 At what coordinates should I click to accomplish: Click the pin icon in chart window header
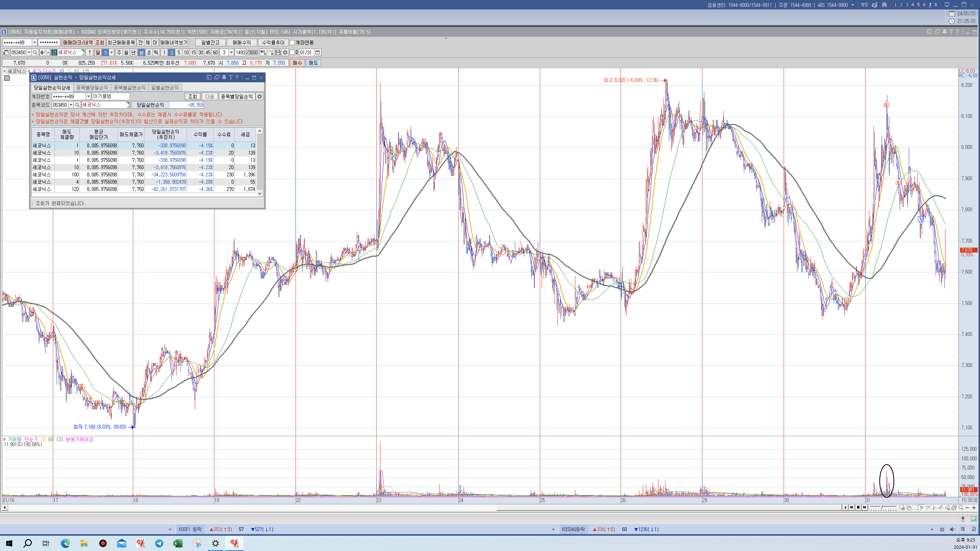click(944, 32)
